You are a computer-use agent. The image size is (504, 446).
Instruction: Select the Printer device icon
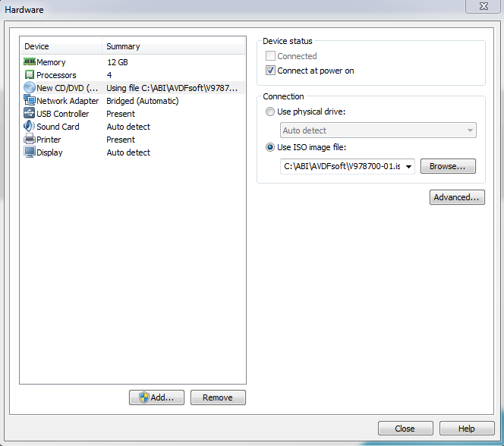pos(30,140)
